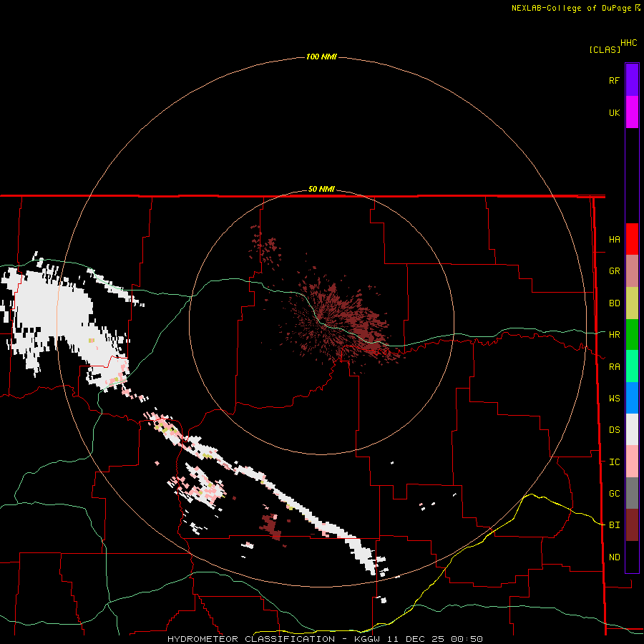Click the RA legend label
Image resolution: width=644 pixels, height=644 pixels.
615,367
